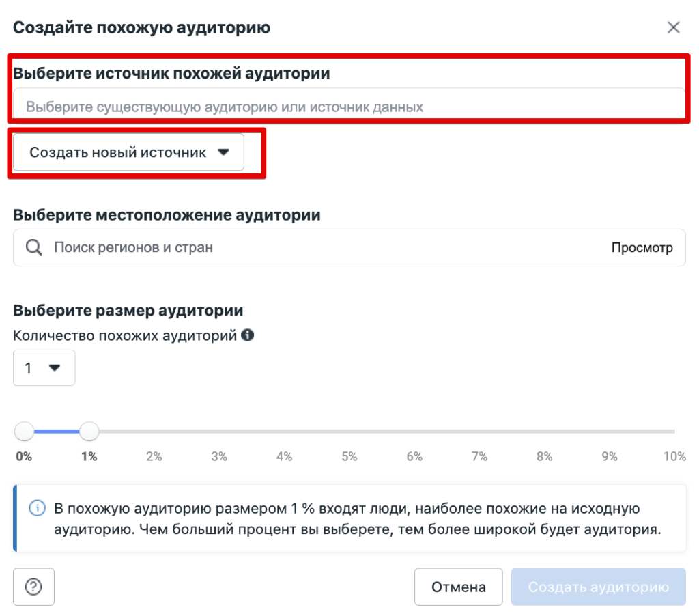Screen dimensions: 699x616
Task: Close the dialog with the X icon
Action: [674, 27]
